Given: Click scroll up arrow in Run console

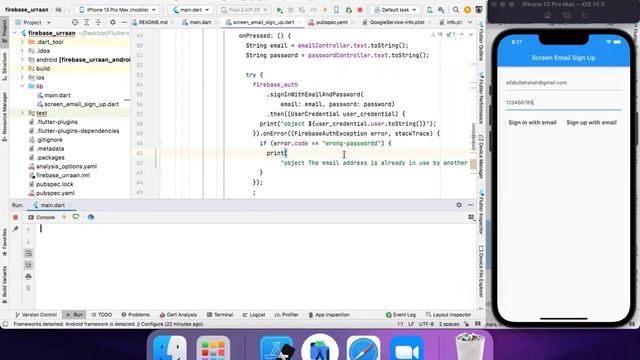Looking at the screenshot, I should tap(28, 230).
